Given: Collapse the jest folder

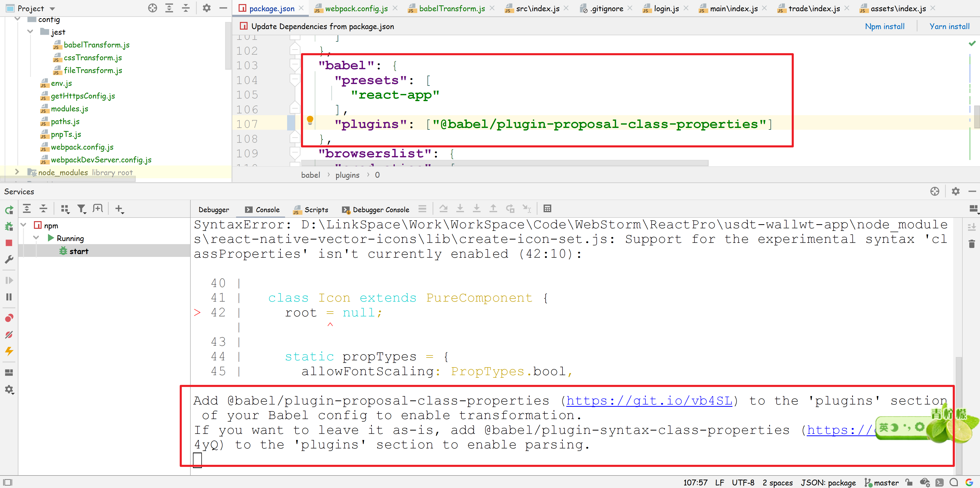Looking at the screenshot, I should pos(30,32).
